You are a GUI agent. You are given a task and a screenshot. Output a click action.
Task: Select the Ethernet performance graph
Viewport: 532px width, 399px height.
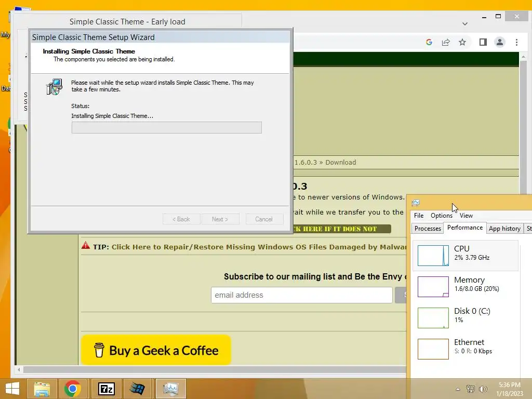point(433,349)
